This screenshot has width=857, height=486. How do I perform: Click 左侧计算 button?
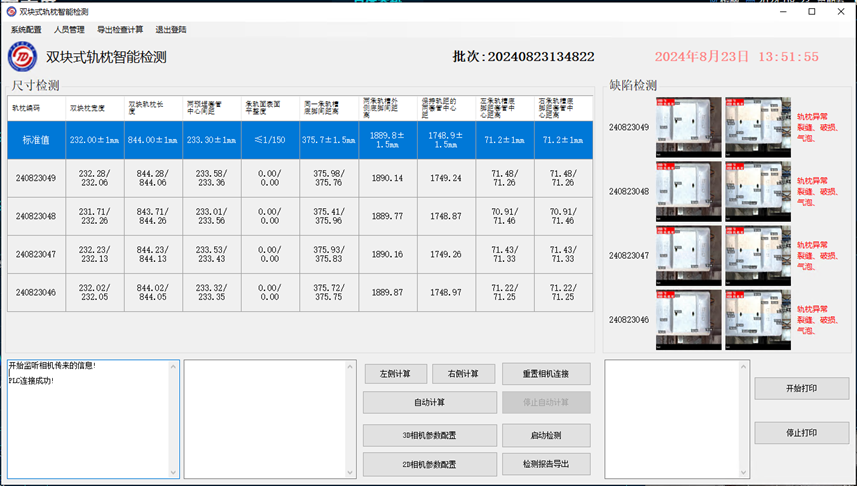coord(395,374)
